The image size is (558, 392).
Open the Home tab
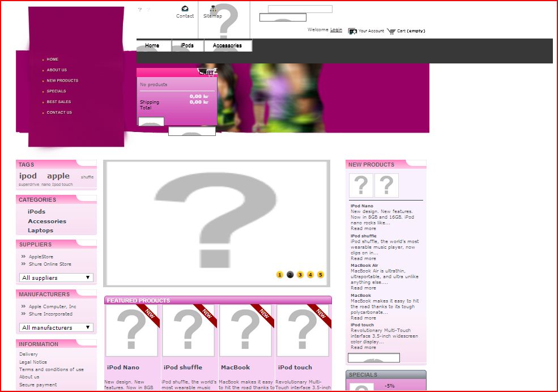pos(152,45)
